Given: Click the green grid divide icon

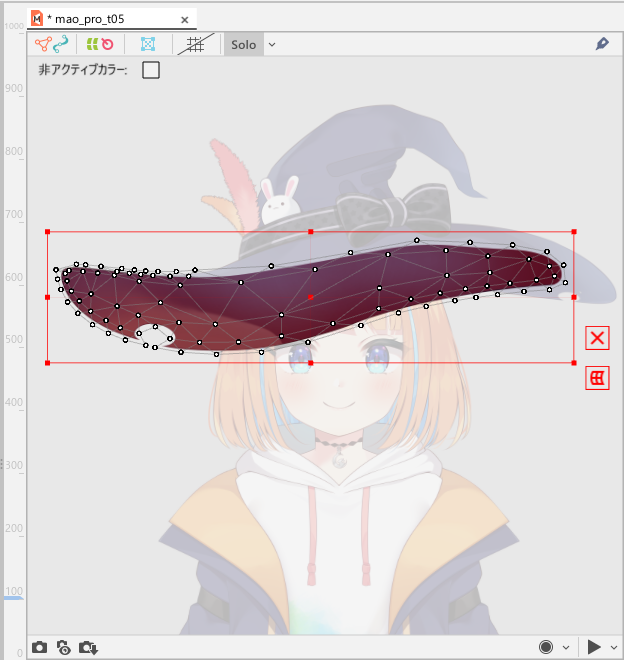Looking at the screenshot, I should 91,44.
